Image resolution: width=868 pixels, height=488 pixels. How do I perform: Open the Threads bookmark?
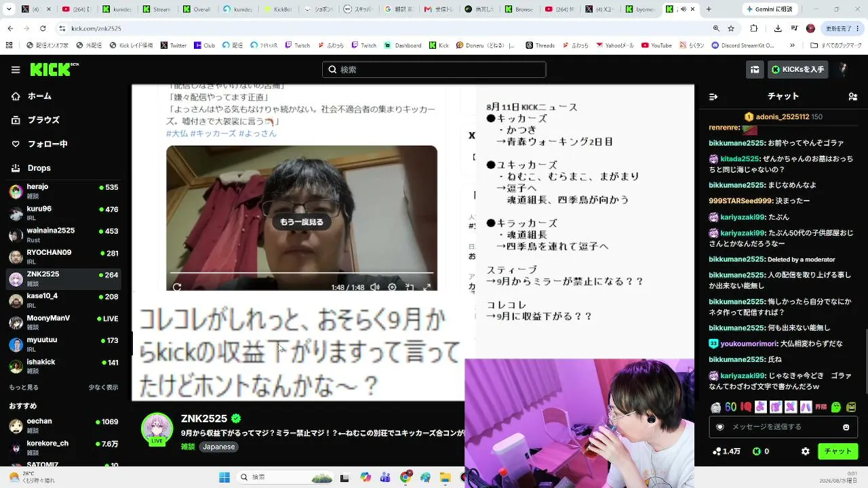[x=540, y=45]
